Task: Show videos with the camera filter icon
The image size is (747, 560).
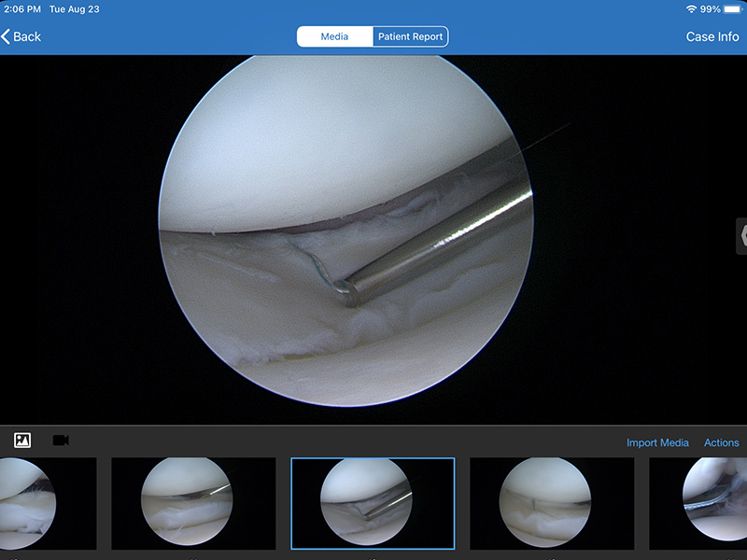Action: [61, 441]
